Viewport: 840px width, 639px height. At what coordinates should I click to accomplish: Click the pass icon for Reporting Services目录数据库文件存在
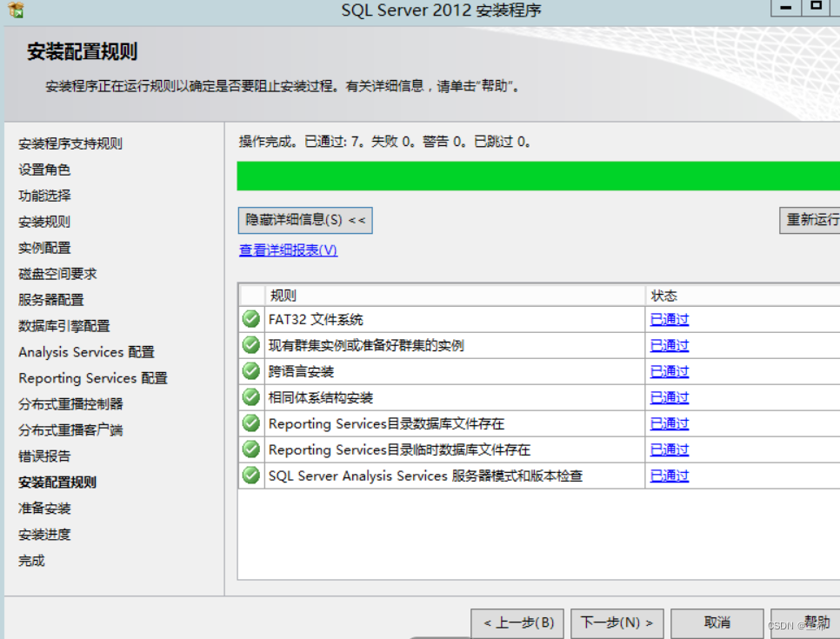(x=250, y=423)
